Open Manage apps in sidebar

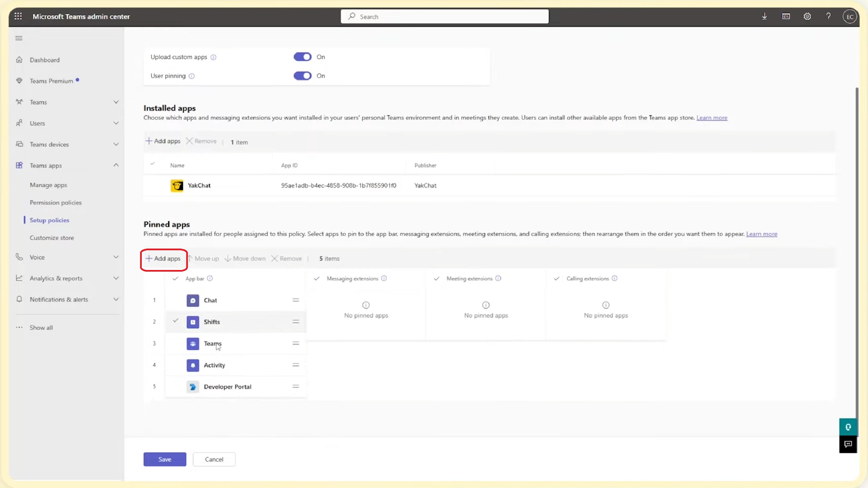[x=48, y=185]
